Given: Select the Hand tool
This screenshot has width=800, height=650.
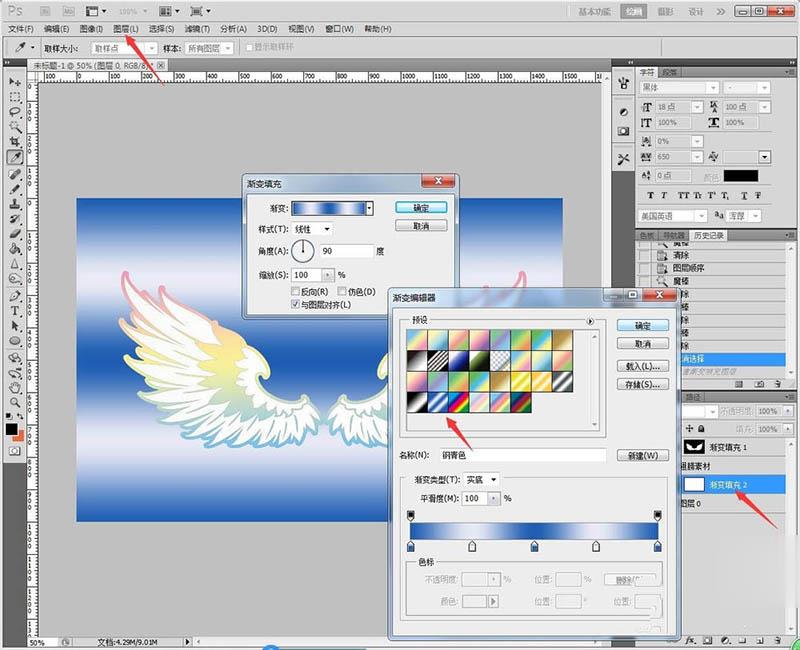Looking at the screenshot, I should 15,387.
